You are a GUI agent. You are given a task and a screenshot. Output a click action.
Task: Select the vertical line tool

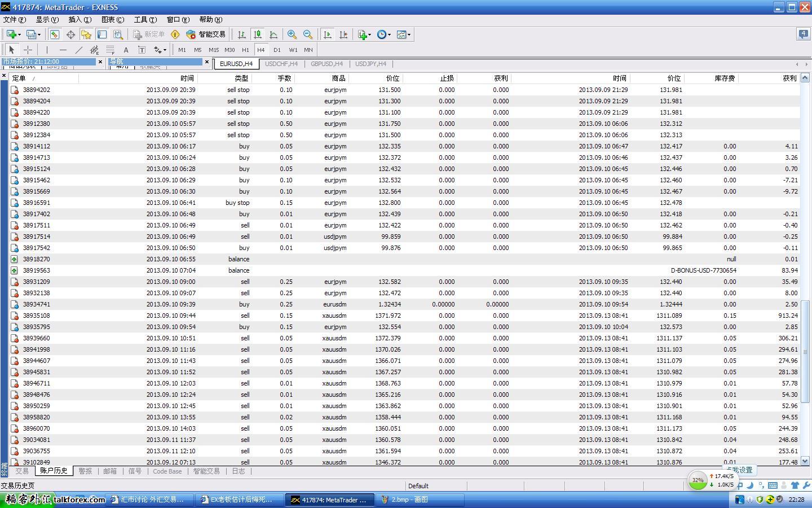pos(47,50)
